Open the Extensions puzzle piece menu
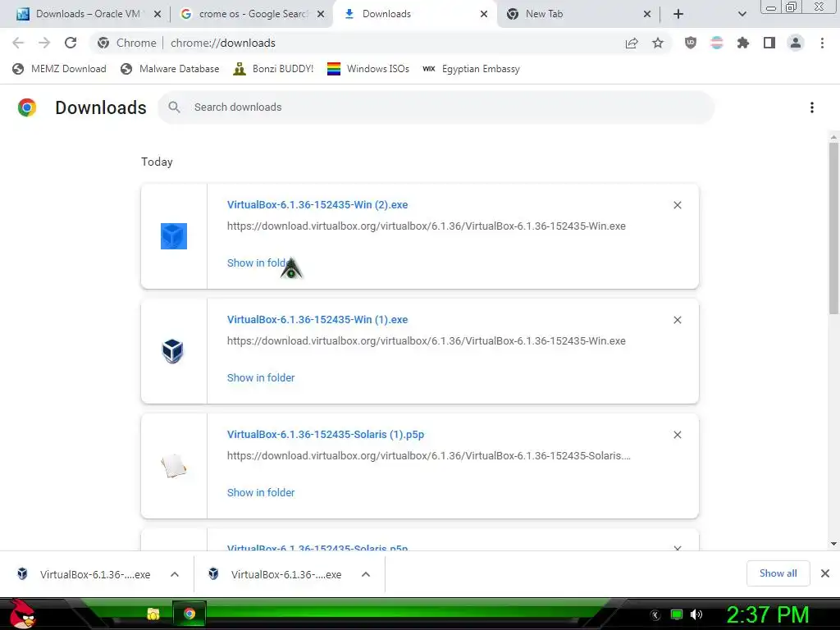The height and width of the screenshot is (630, 840). [x=743, y=43]
